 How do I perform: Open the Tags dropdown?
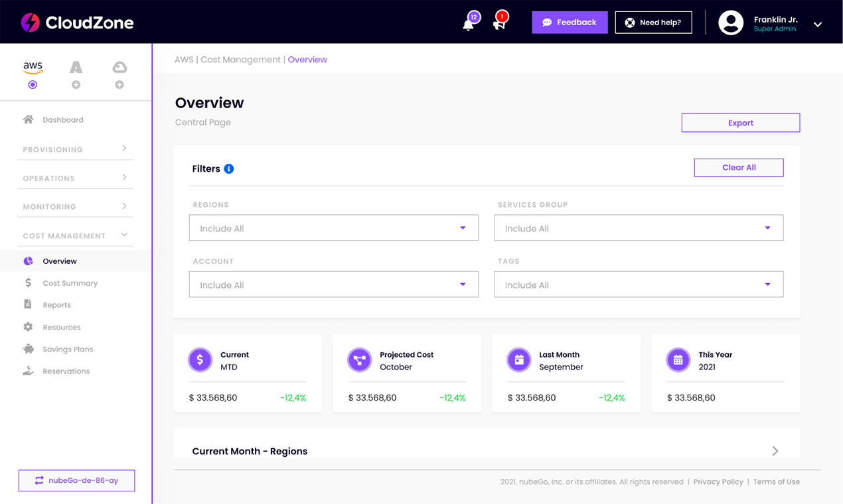click(639, 284)
